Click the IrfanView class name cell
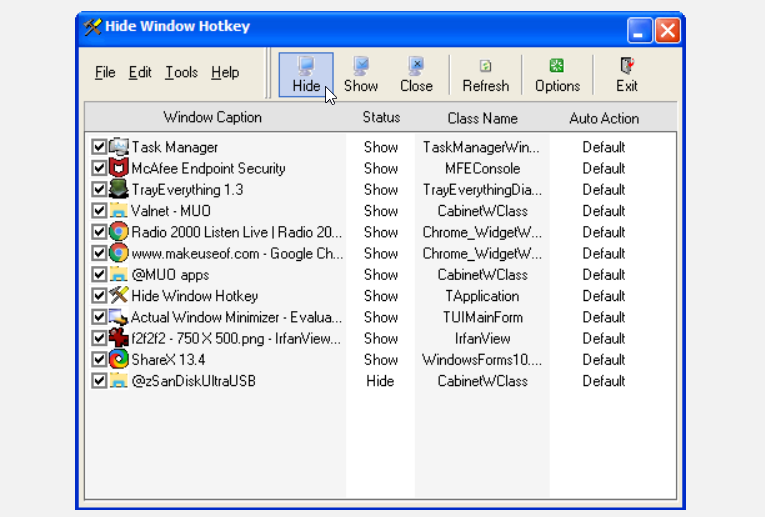765x517 pixels. [483, 338]
